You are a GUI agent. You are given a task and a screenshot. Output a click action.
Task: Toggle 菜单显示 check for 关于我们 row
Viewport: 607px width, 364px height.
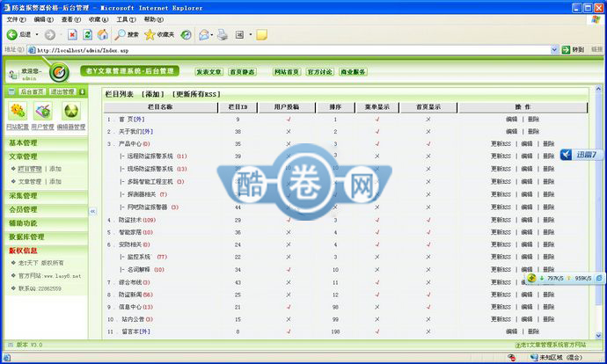377,132
